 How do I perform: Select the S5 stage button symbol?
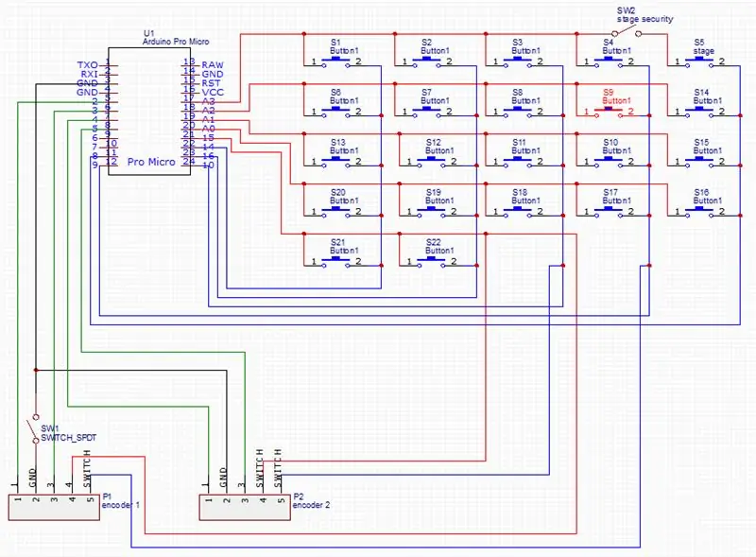tap(699, 61)
